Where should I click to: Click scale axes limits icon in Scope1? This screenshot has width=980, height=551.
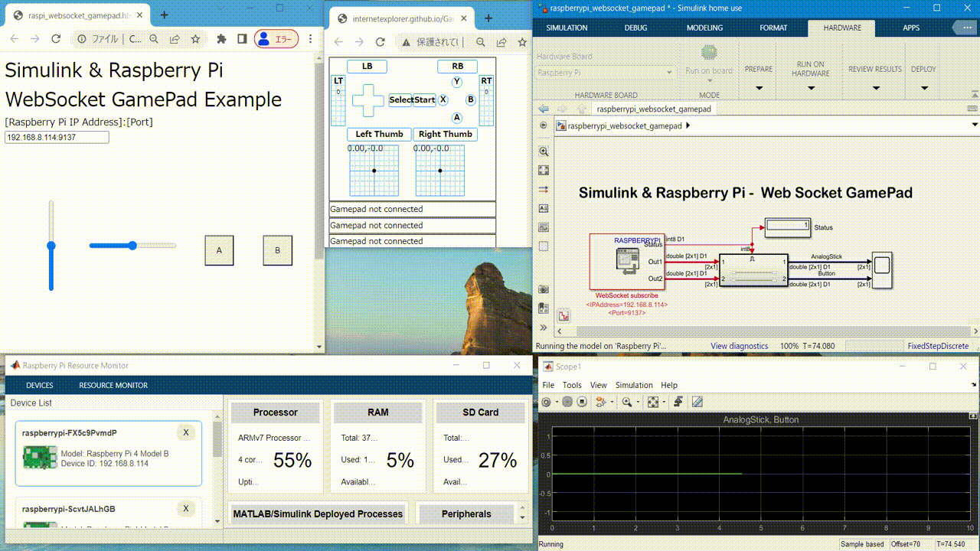(652, 402)
